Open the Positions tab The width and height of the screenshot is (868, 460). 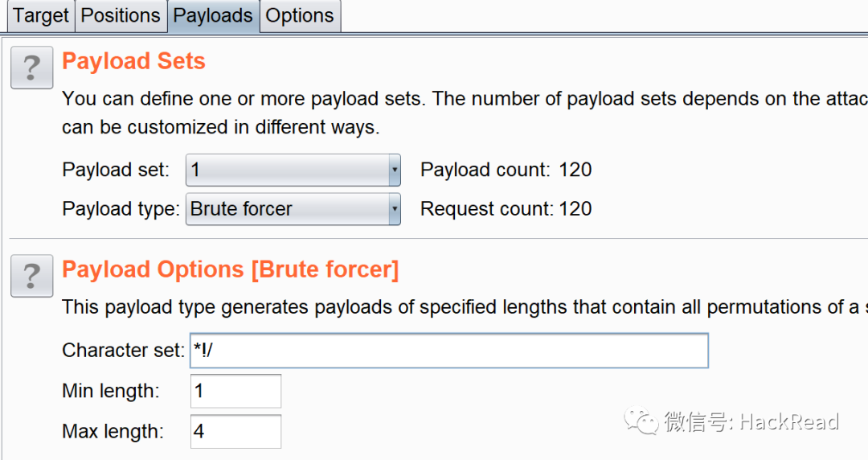click(121, 16)
